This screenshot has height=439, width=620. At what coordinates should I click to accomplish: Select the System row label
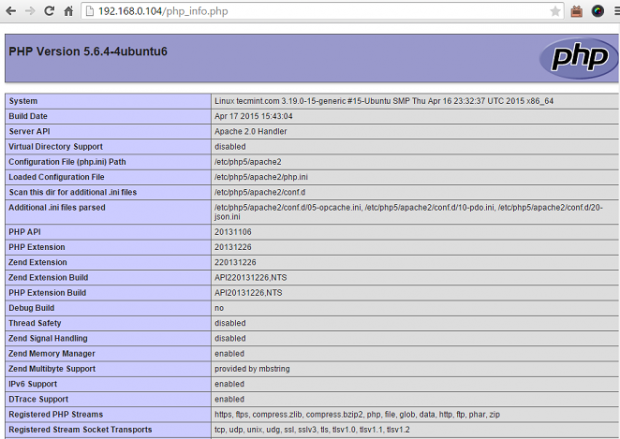pyautogui.click(x=23, y=101)
